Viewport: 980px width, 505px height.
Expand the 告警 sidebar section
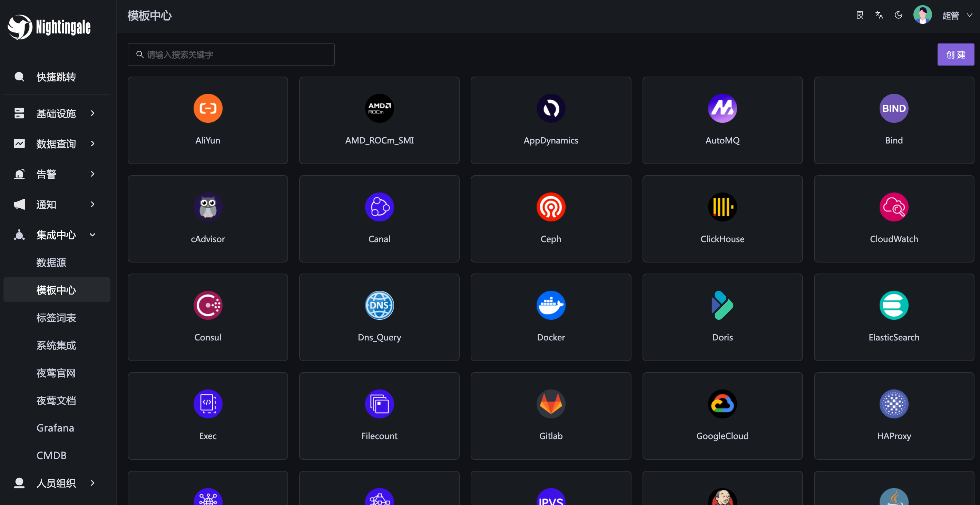pyautogui.click(x=56, y=174)
